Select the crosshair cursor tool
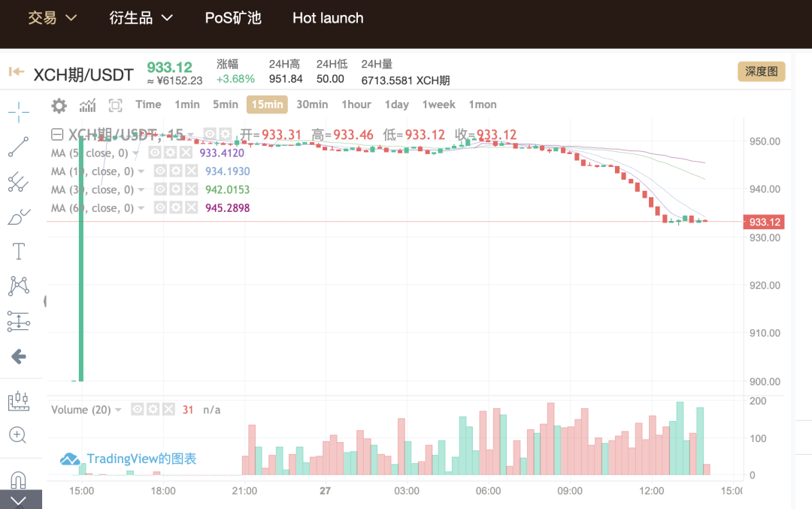The image size is (812, 509). tap(19, 112)
